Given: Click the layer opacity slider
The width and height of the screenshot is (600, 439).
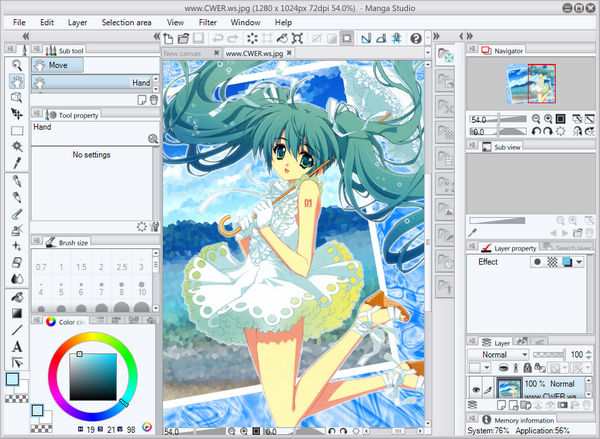Looking at the screenshot, I should click(549, 355).
